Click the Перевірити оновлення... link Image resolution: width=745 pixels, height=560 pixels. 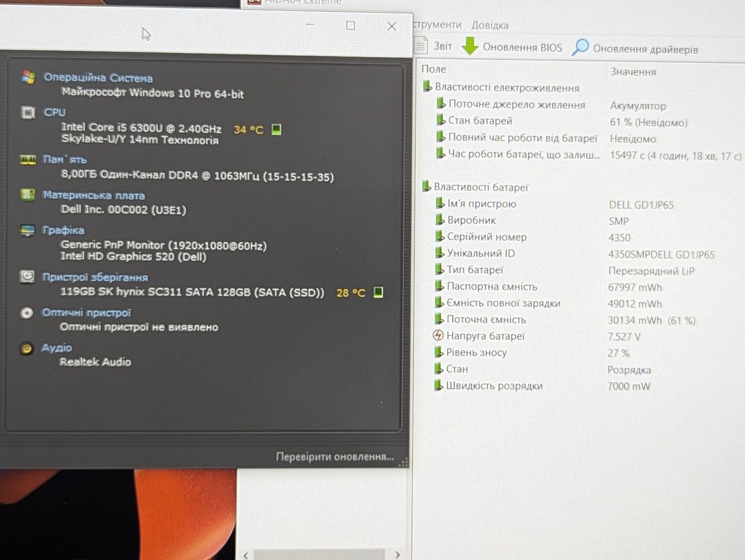tap(335, 456)
